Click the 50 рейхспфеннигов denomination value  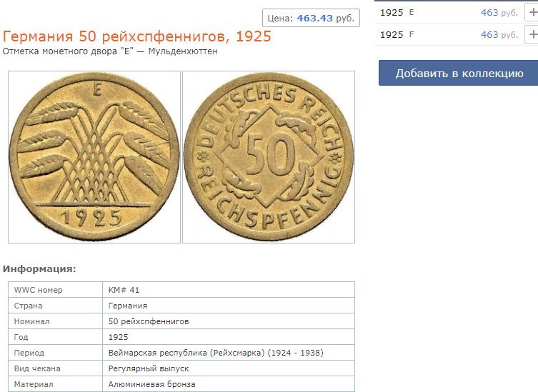click(x=149, y=321)
